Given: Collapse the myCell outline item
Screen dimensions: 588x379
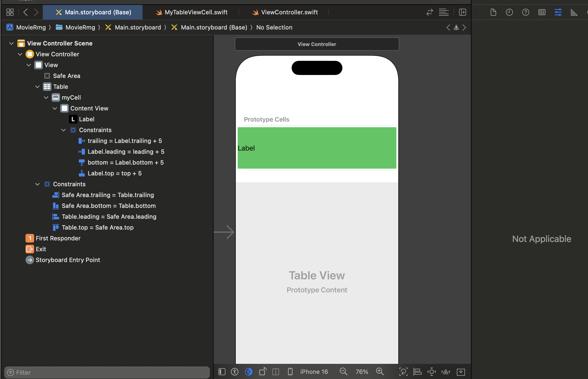Looking at the screenshot, I should [46, 97].
